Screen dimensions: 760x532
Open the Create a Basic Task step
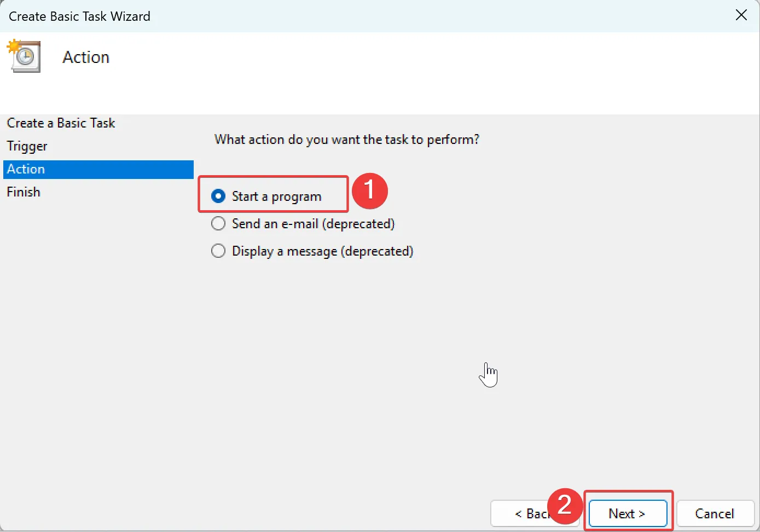[x=61, y=123]
